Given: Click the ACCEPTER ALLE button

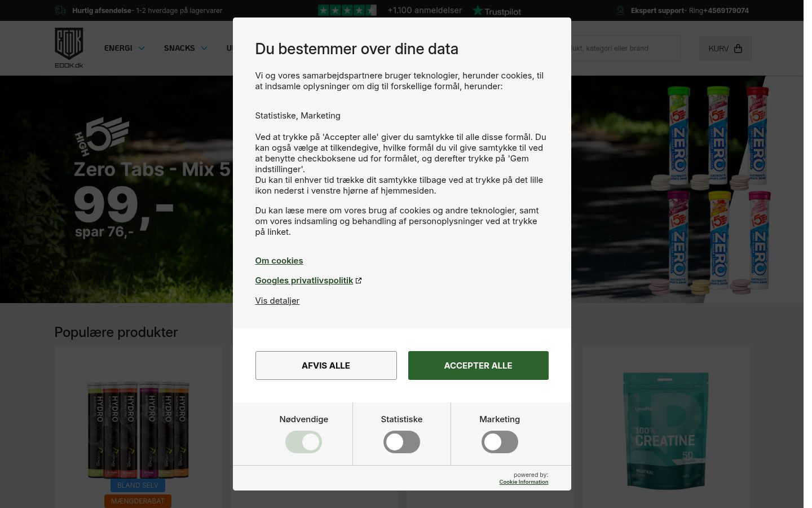Looking at the screenshot, I should (478, 365).
